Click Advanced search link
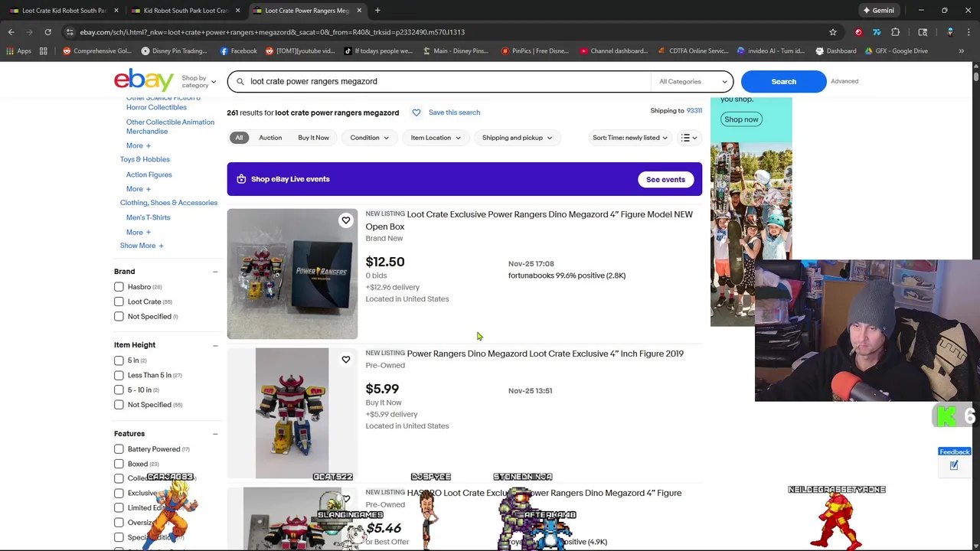Screen dimensions: 980x551 844,81
